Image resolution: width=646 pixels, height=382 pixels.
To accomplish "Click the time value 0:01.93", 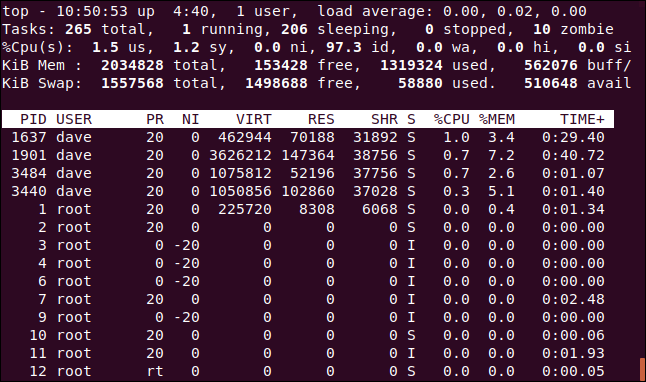I will 573,353.
